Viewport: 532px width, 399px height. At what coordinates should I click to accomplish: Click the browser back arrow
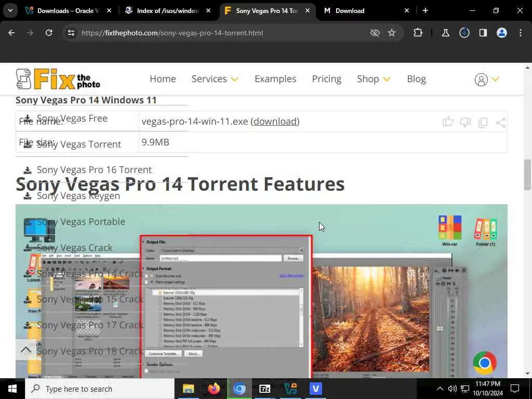(11, 33)
